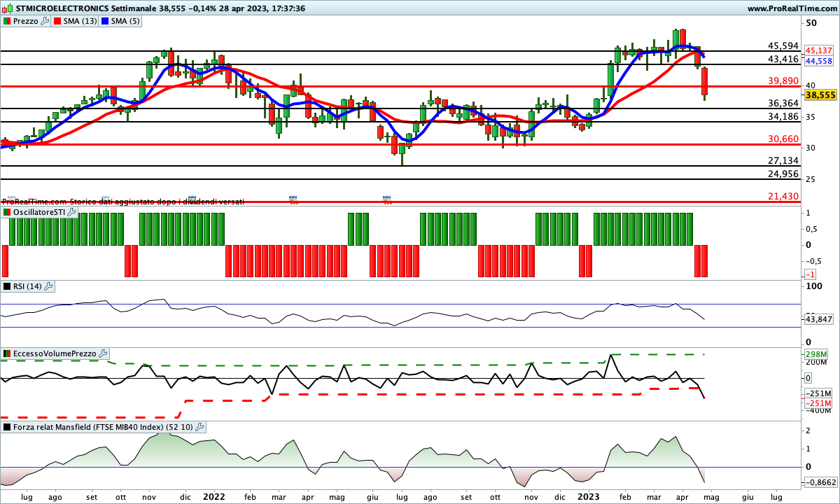
Task: Click the black RSI (14) color swatch
Action: 7,286
